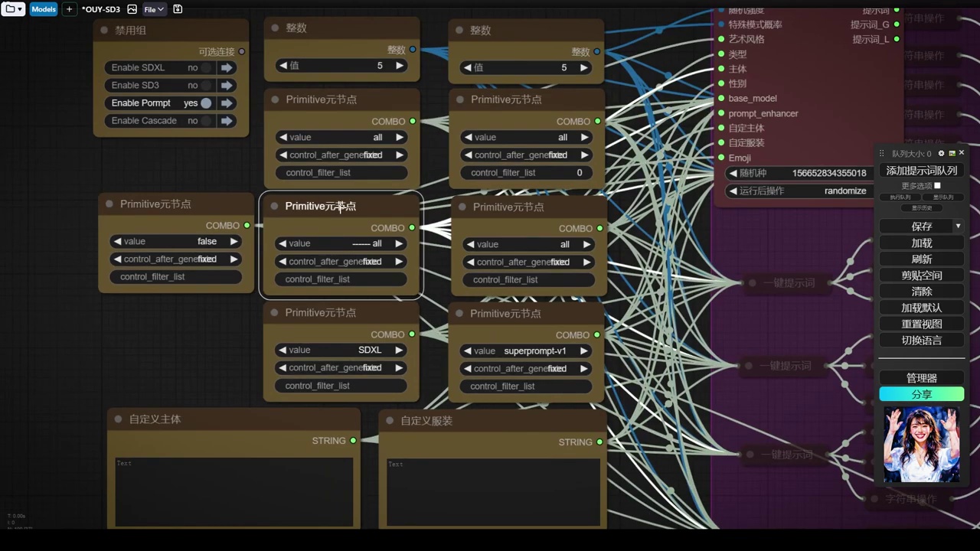The width and height of the screenshot is (980, 551).
Task: Click the STRING output port of 自定义服装
Action: pos(599,442)
